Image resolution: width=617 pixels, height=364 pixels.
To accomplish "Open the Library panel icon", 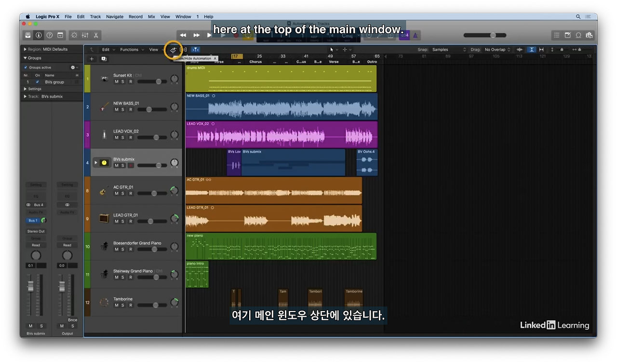I will (x=28, y=35).
